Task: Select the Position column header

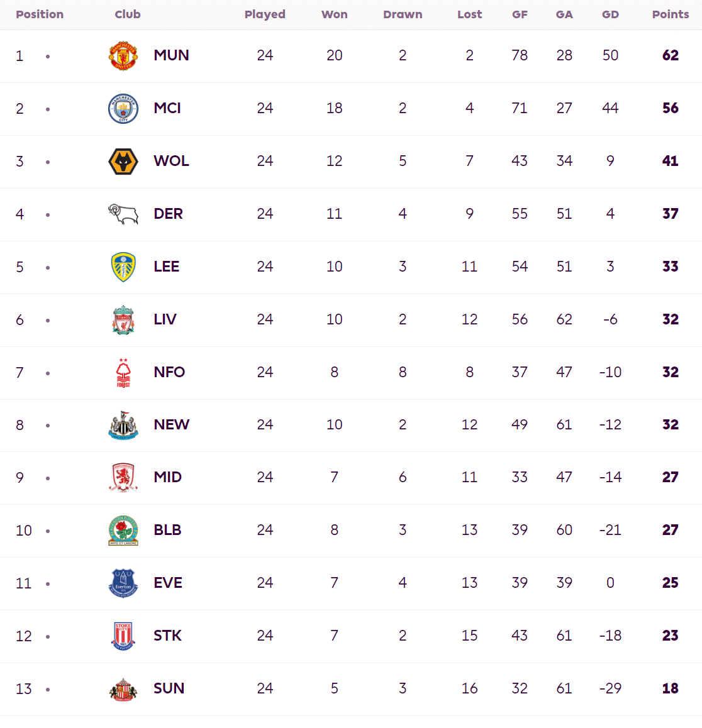Action: (x=40, y=14)
